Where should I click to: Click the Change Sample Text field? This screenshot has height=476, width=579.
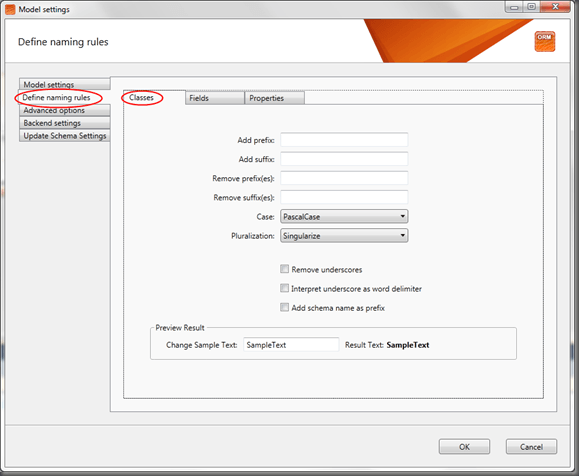(x=291, y=345)
